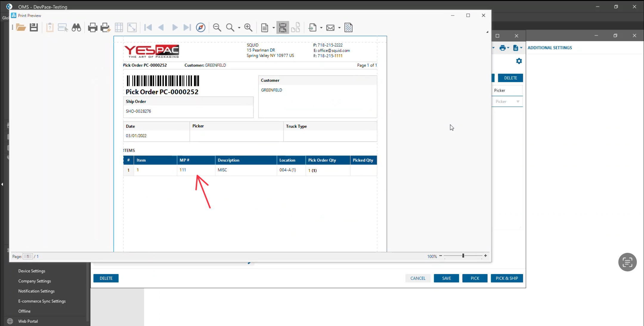The height and width of the screenshot is (326, 644).
Task: Open Web Portal in the sidebar
Action: (28, 321)
